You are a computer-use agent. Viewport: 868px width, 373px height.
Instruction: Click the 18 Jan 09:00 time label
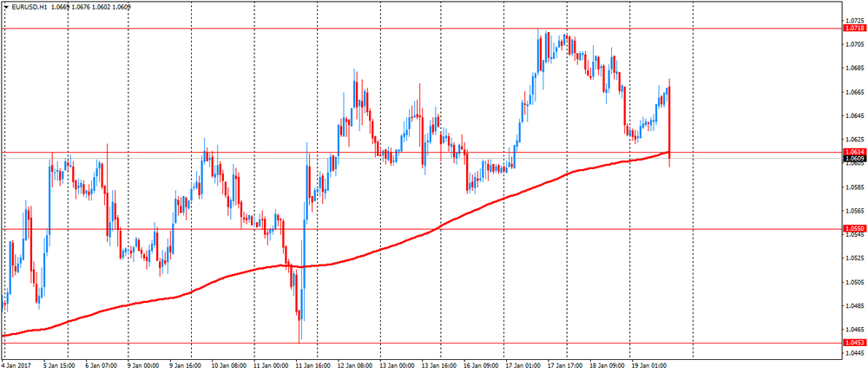tap(608, 366)
